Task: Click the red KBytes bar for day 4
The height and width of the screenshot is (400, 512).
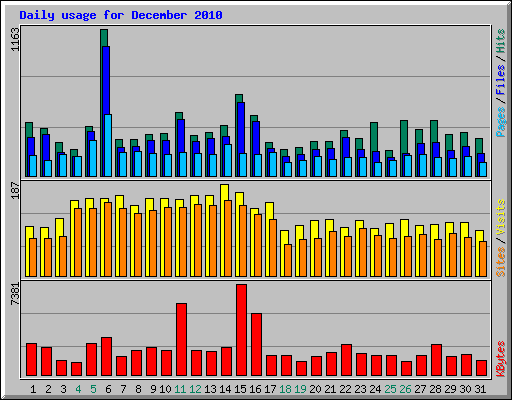Action: [76, 369]
